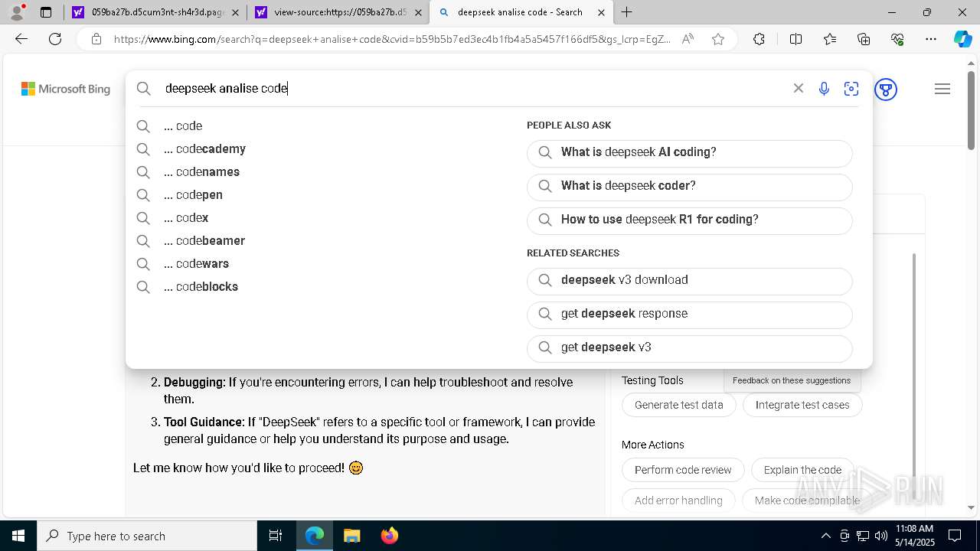Choose 'How to use deepseek R1 for coding?'

690,220
